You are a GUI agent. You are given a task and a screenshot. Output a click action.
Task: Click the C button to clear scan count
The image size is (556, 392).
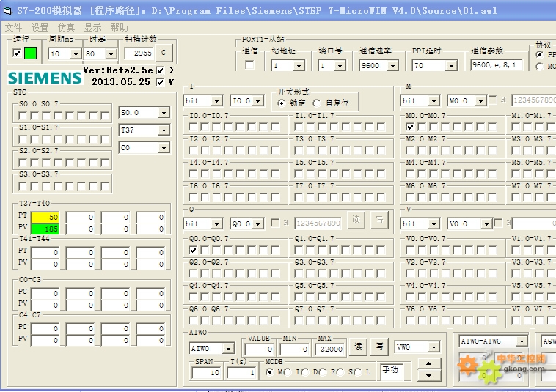[164, 53]
